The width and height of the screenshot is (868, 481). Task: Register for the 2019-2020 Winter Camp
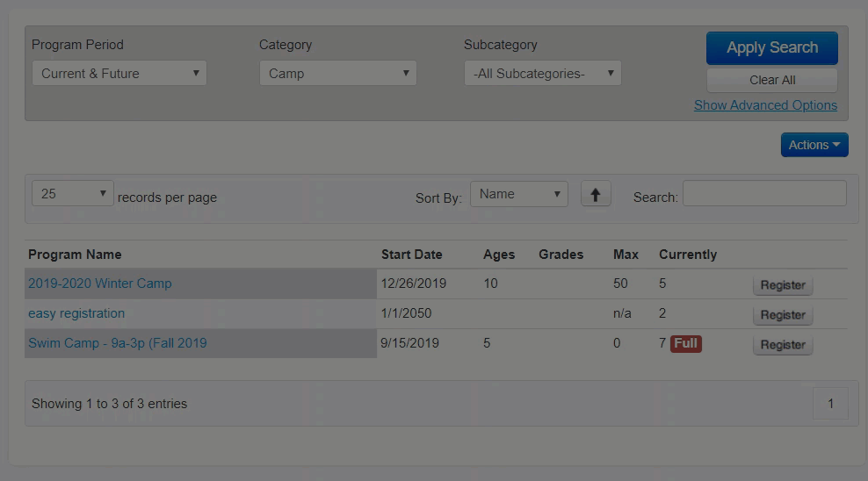(782, 285)
